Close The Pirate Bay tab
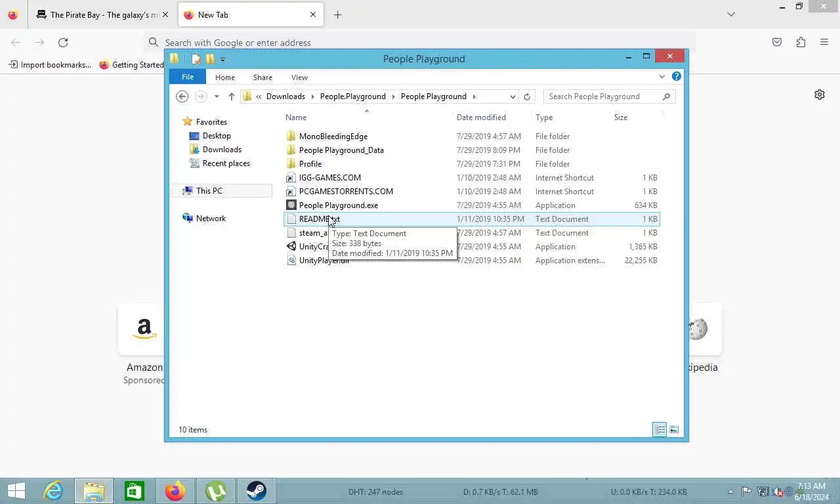 click(x=165, y=14)
